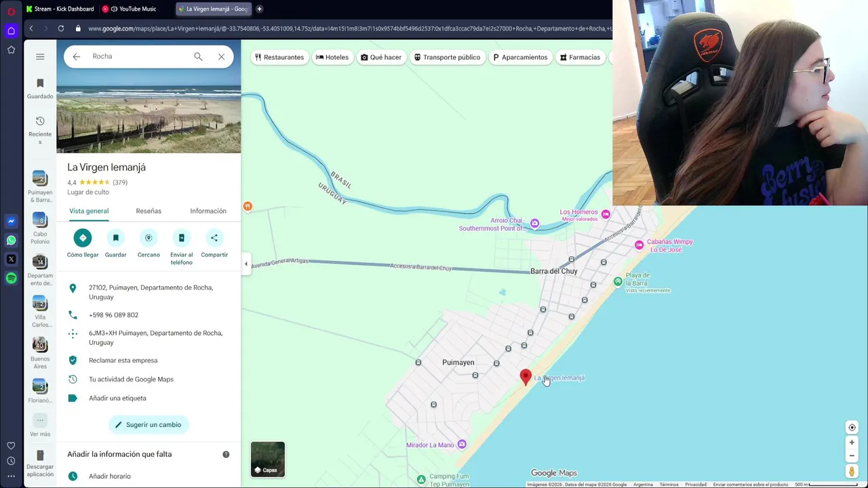Click the Arroio Chuí marker

point(535,224)
